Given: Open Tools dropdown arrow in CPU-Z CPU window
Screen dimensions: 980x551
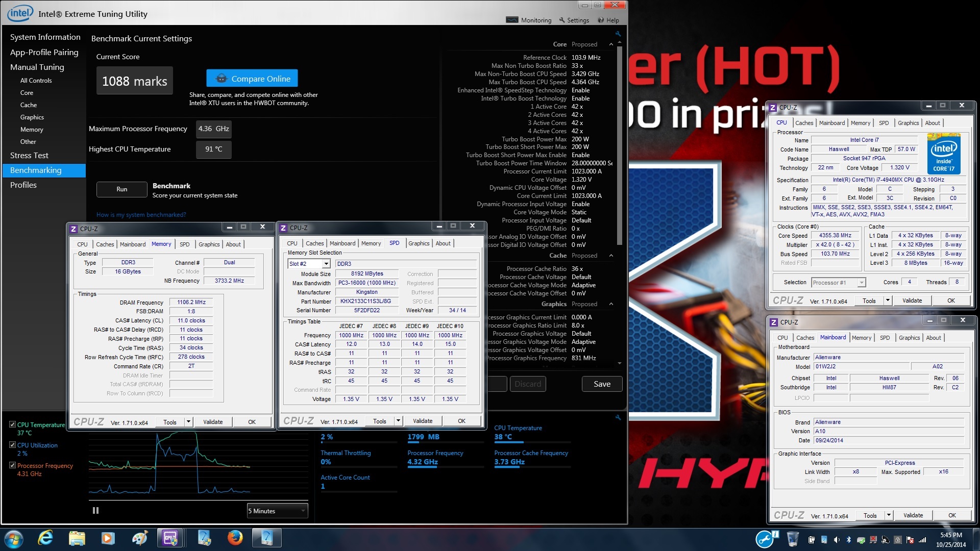Looking at the screenshot, I should point(888,300).
